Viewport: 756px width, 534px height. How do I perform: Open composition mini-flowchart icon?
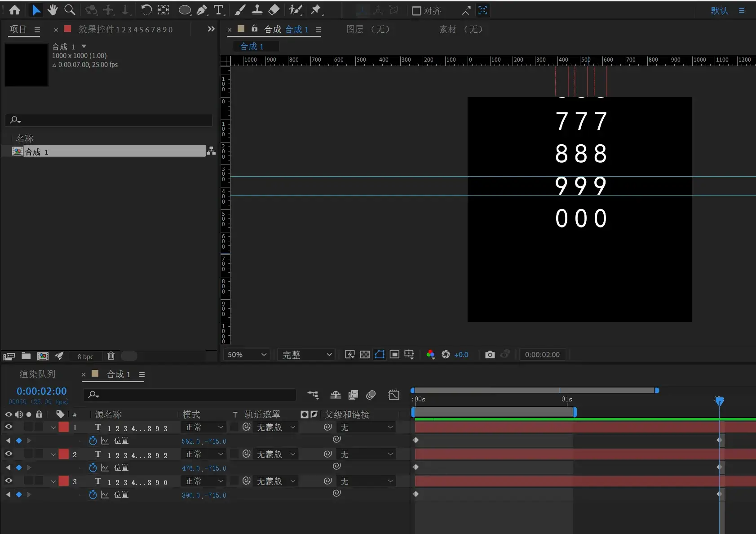[x=313, y=395]
